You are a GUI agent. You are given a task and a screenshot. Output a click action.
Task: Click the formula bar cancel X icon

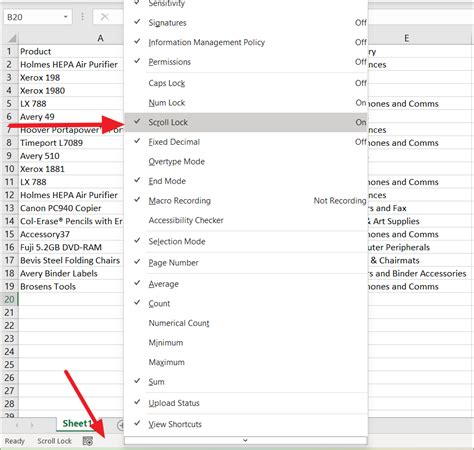(x=105, y=17)
